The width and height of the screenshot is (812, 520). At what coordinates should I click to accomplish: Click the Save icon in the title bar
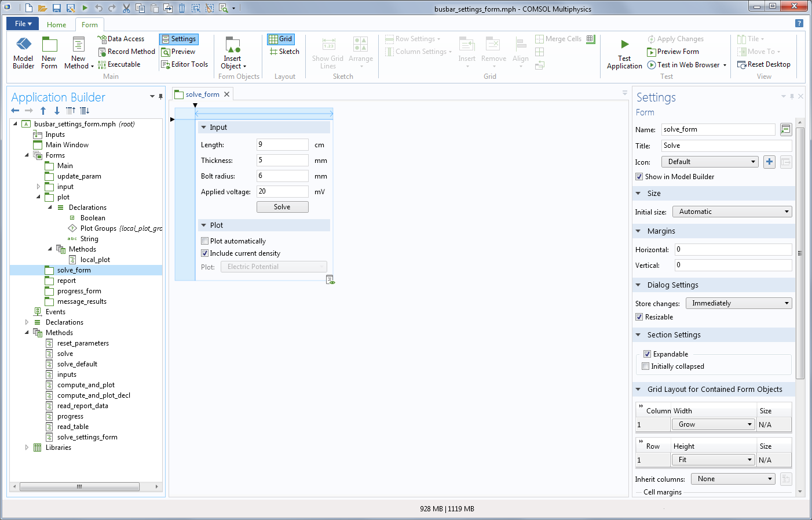coord(56,8)
